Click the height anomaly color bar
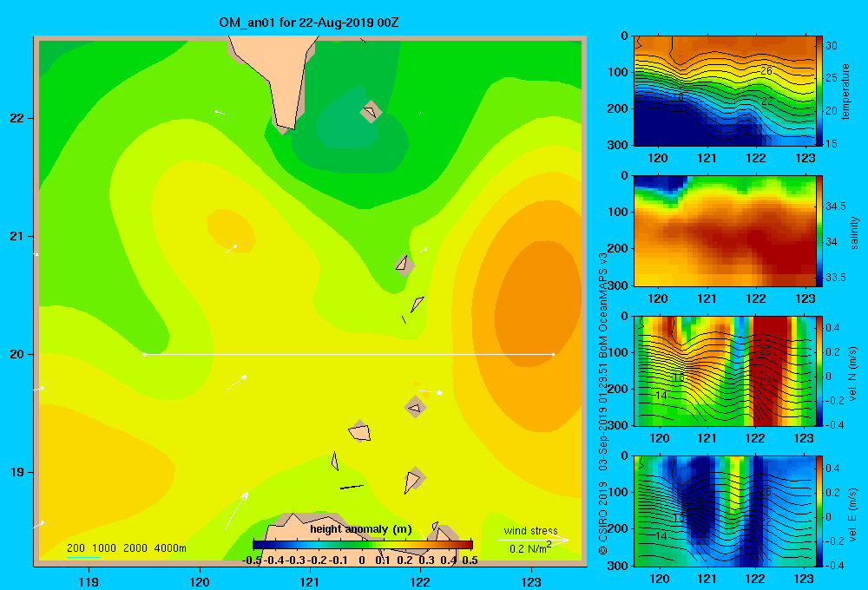The width and height of the screenshot is (868, 590). tap(363, 545)
